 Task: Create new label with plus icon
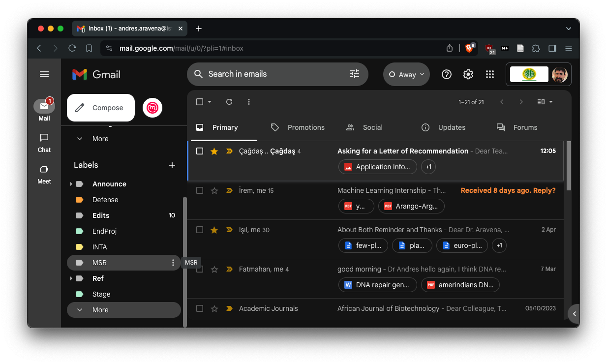(x=172, y=165)
